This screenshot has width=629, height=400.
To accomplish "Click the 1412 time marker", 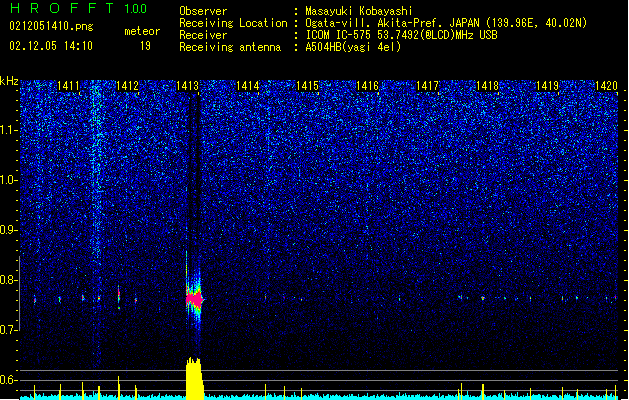I will point(127,86).
